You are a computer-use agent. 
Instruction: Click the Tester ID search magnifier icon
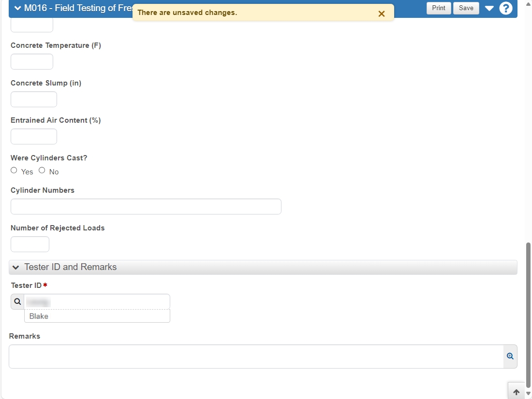tap(17, 301)
